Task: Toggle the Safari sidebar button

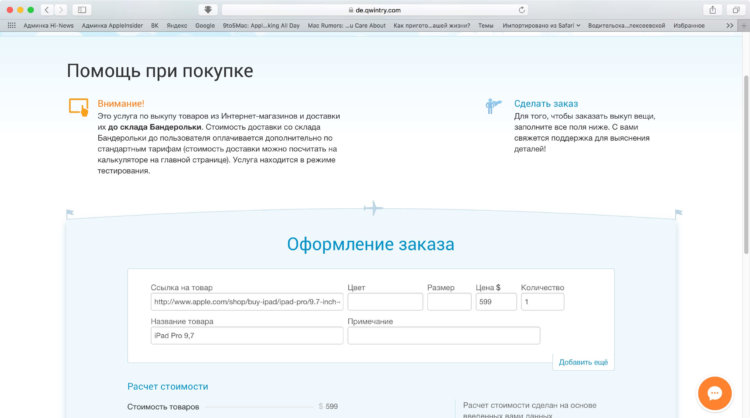Action: (82, 10)
